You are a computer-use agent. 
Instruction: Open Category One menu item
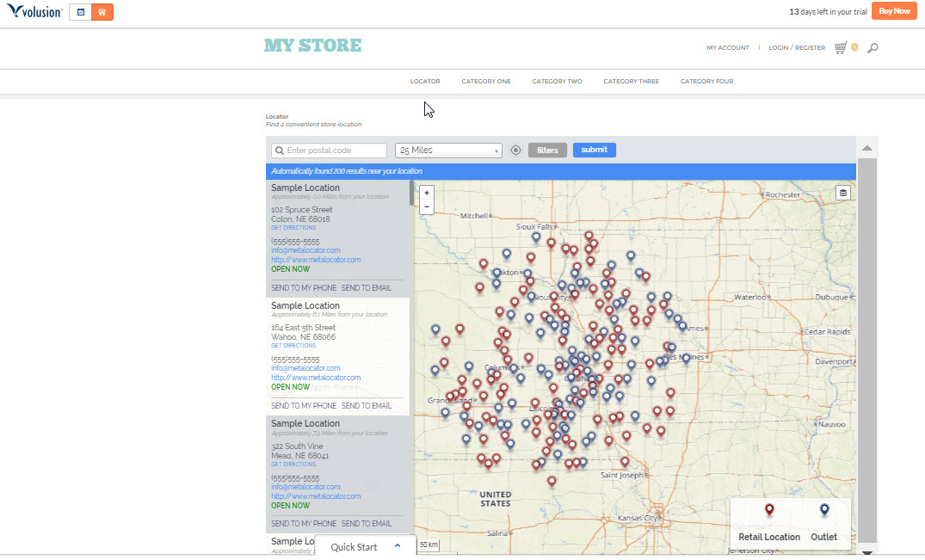click(486, 82)
